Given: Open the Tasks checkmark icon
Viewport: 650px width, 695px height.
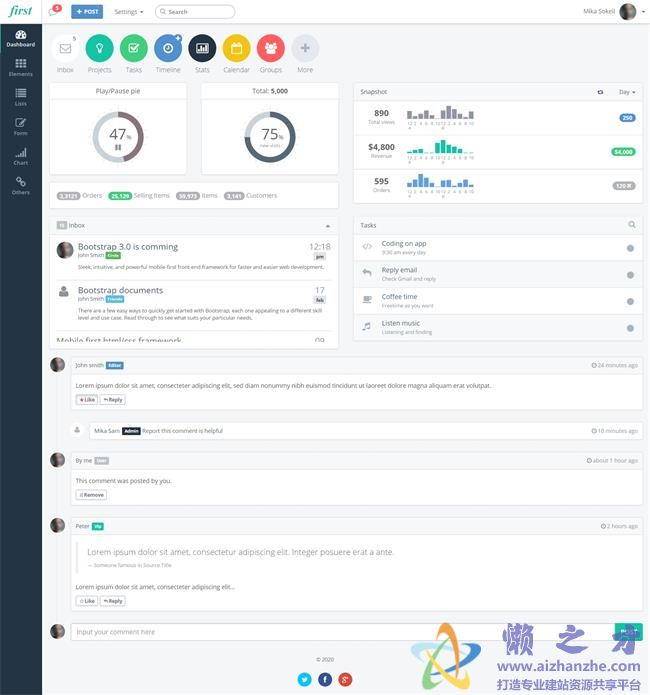Looking at the screenshot, I should [x=133, y=48].
